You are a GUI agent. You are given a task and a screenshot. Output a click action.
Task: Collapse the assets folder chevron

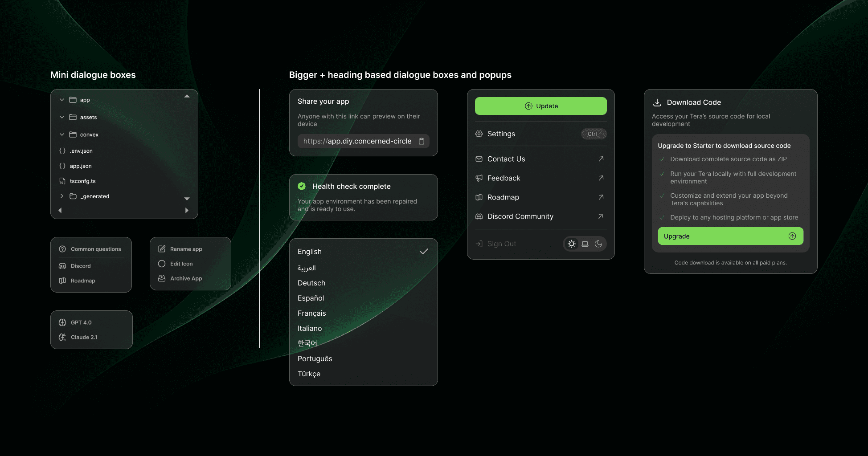(x=62, y=117)
